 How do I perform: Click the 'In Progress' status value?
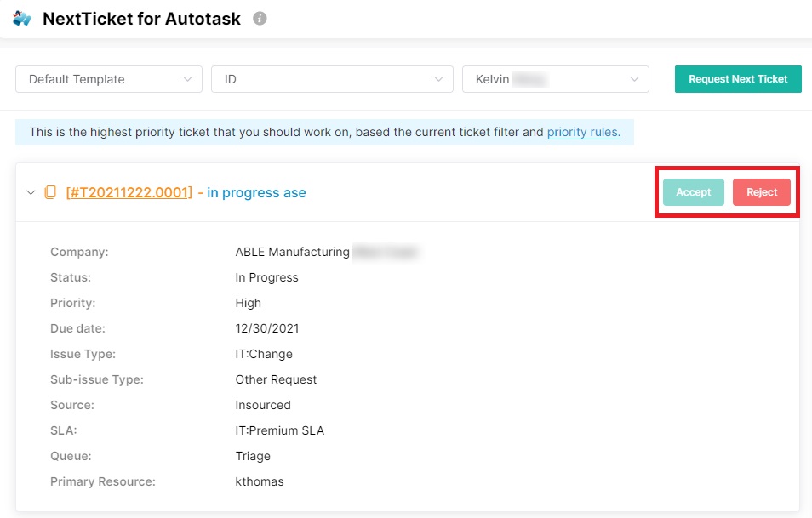pyautogui.click(x=266, y=277)
